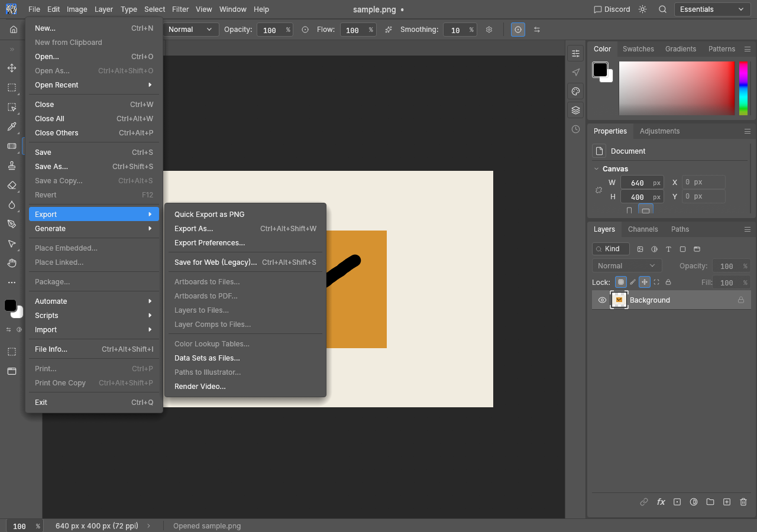Activate the Eyedropper tool
The image size is (757, 532).
pos(12,126)
